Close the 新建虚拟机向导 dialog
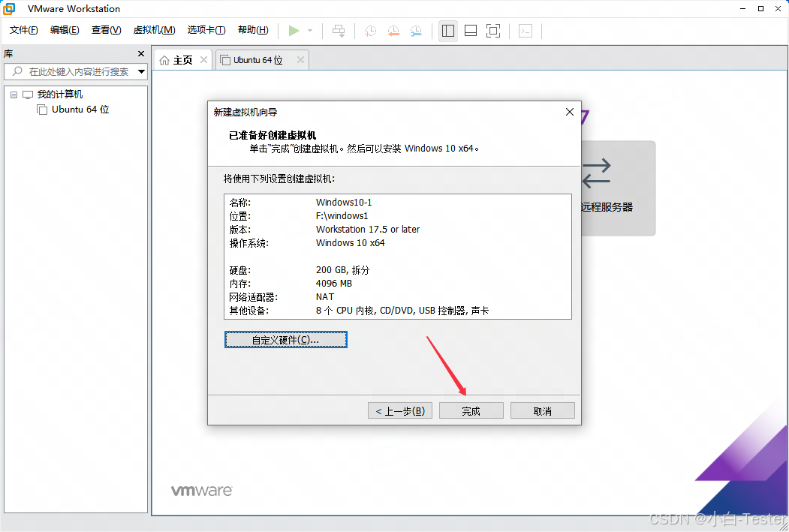The image size is (789, 532). [x=570, y=112]
